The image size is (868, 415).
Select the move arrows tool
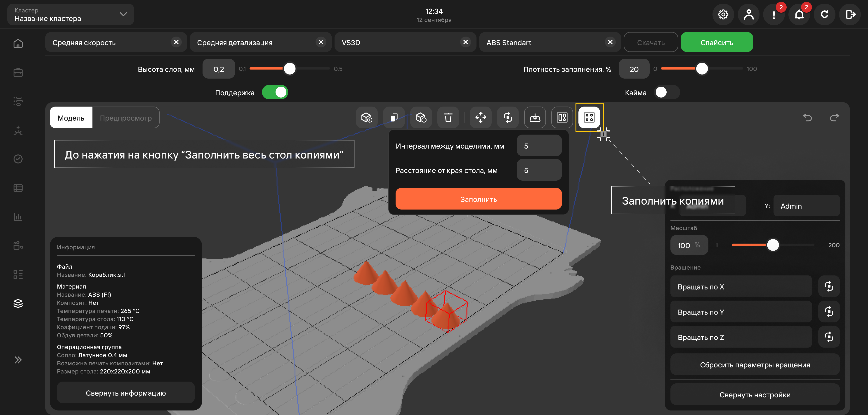(x=481, y=117)
